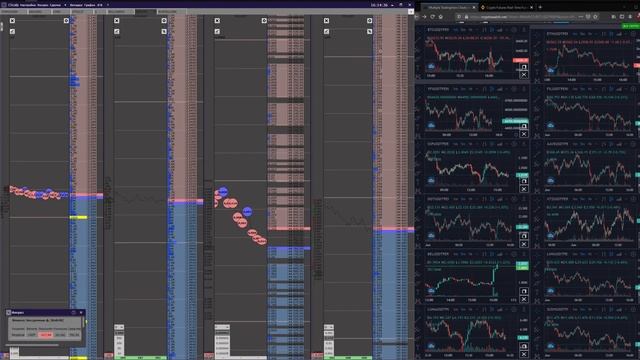Open settings of the third order book panel
Viewport: 640px width, 360px height.
[264, 20]
